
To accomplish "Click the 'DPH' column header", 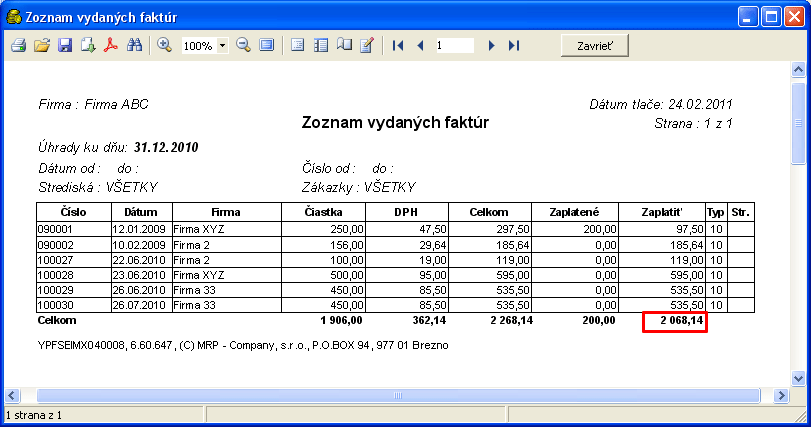I will (x=406, y=212).
